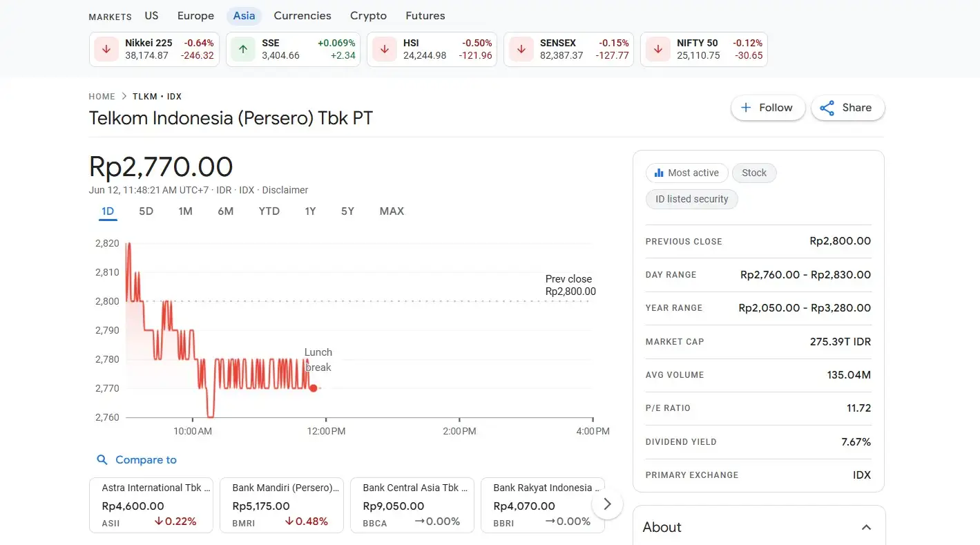Click the plus icon on Follow
980x545 pixels.
point(746,108)
